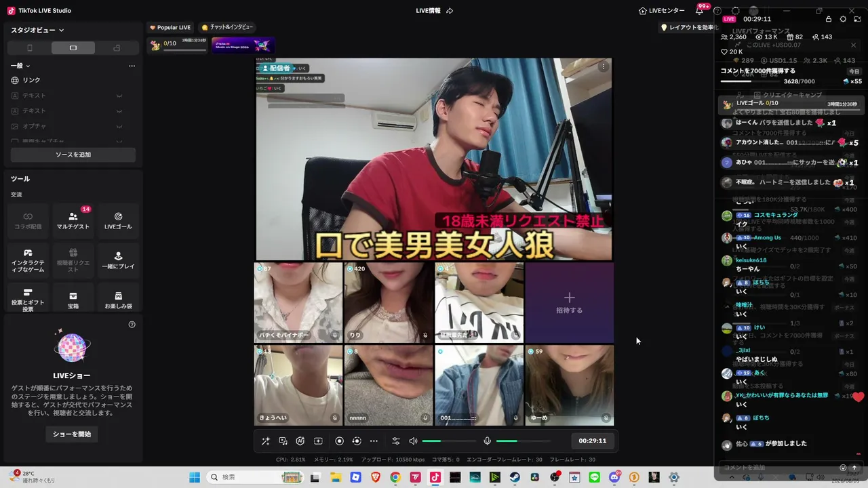Open the more options ellipsis in bottom toolbar
Image resolution: width=868 pixels, height=488 pixels.
point(374,441)
